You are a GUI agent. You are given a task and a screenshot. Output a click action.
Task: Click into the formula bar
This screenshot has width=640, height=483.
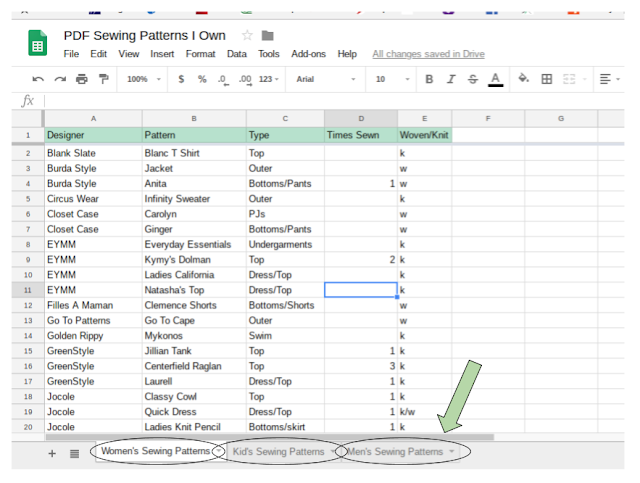pos(334,100)
